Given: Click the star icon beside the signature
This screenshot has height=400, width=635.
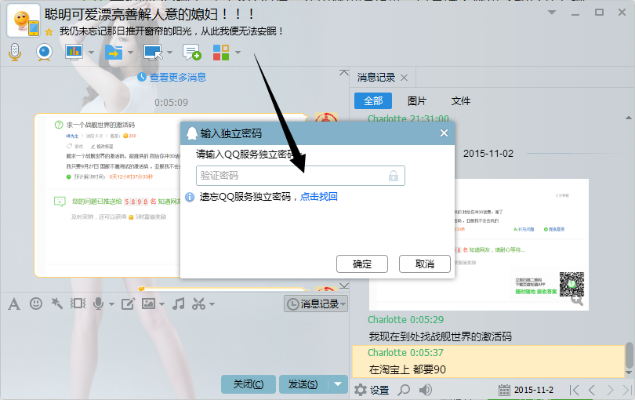Looking at the screenshot, I should 49,32.
